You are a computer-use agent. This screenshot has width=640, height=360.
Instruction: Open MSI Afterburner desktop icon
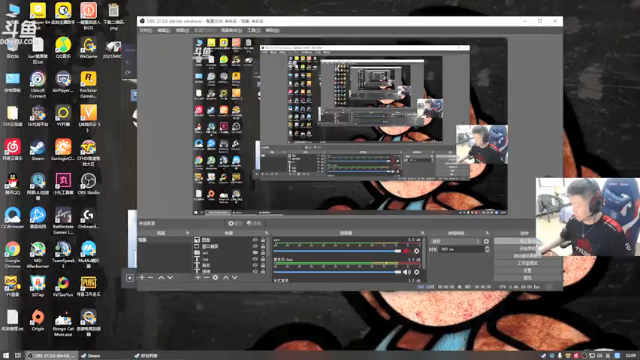click(x=38, y=255)
